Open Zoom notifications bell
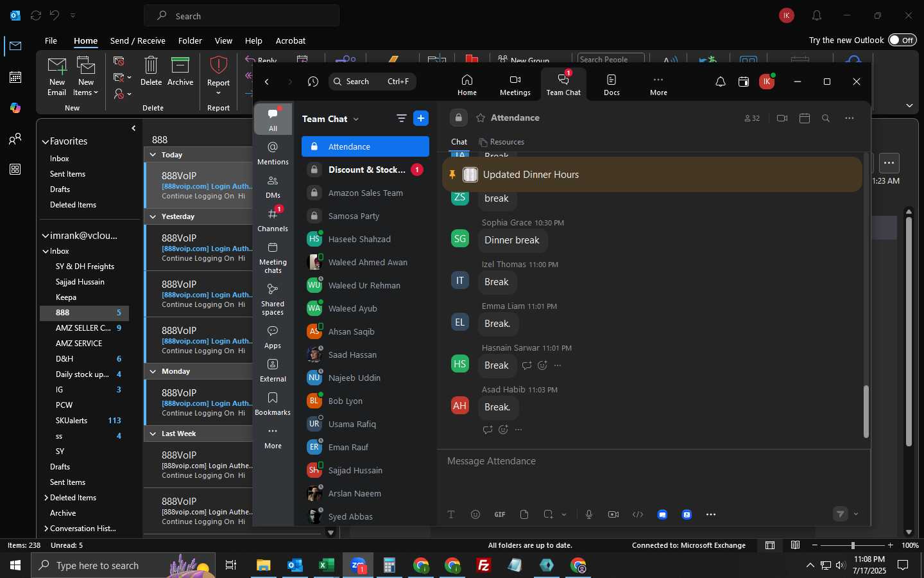 coord(721,82)
